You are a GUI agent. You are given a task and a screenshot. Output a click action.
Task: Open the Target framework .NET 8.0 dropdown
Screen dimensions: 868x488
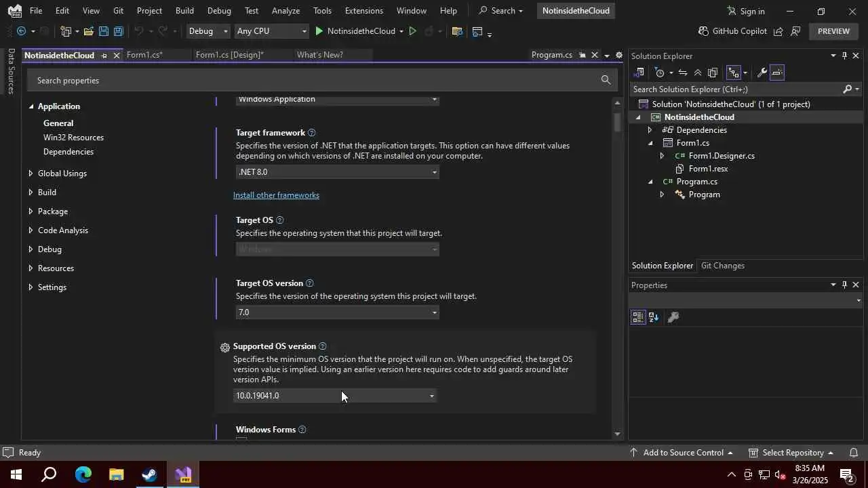tap(337, 172)
